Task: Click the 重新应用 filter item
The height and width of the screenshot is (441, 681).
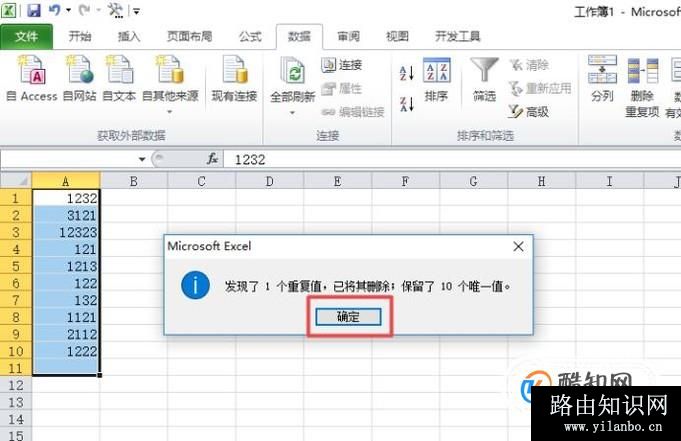Action: click(x=540, y=89)
